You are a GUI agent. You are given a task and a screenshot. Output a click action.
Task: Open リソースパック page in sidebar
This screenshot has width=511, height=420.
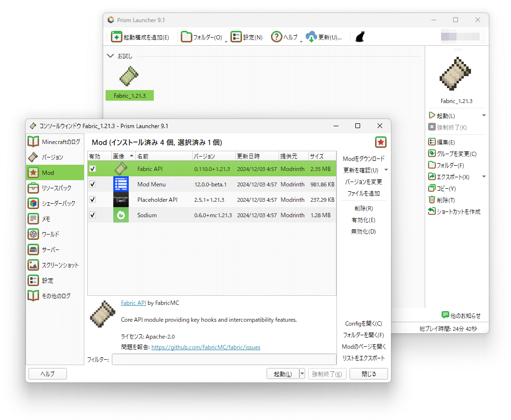click(55, 188)
